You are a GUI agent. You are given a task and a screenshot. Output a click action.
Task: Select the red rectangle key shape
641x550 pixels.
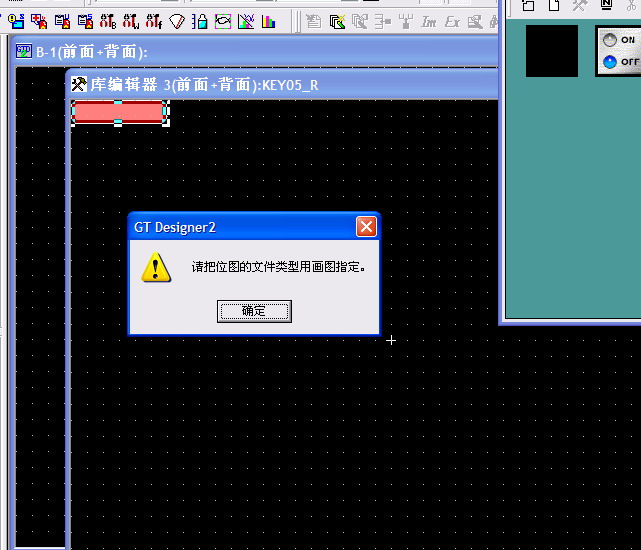click(119, 112)
